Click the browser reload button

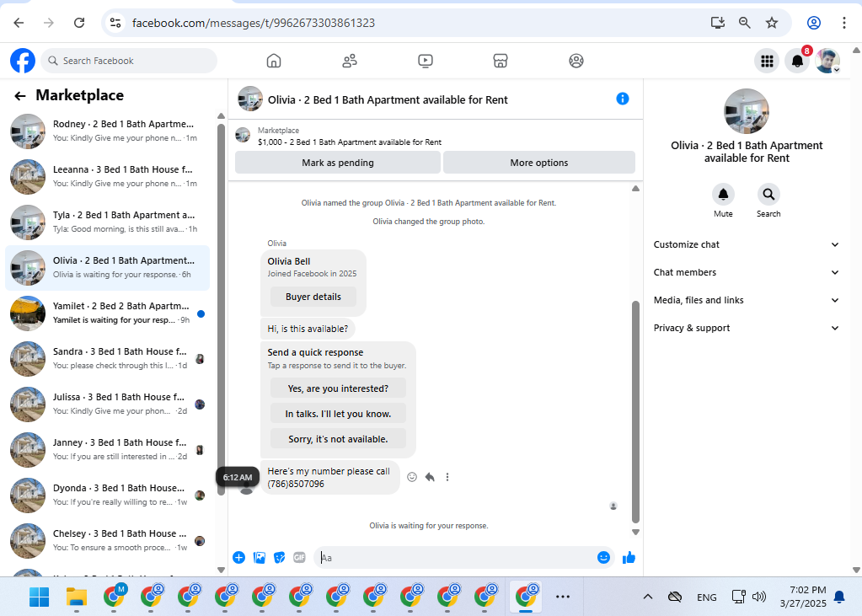[x=79, y=23]
